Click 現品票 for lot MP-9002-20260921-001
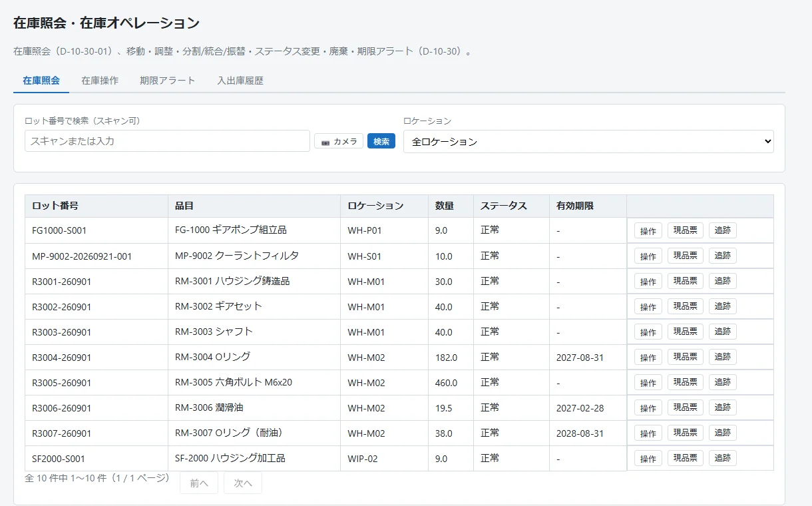 point(686,256)
